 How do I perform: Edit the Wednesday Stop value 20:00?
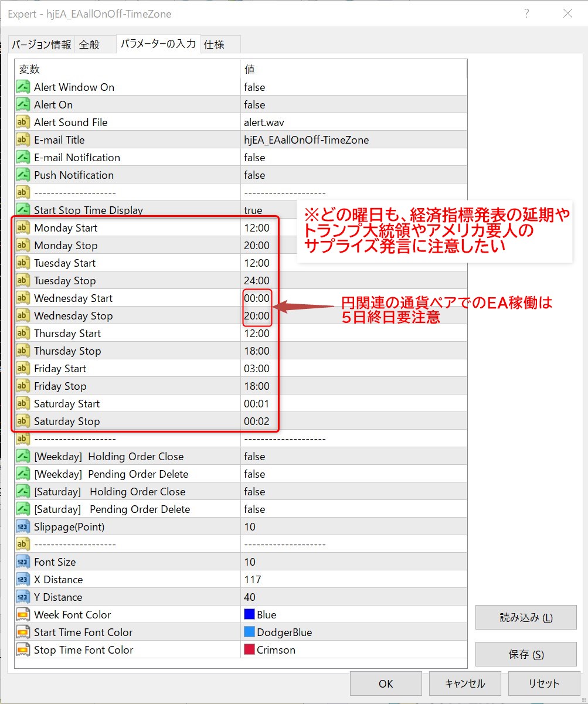[257, 316]
